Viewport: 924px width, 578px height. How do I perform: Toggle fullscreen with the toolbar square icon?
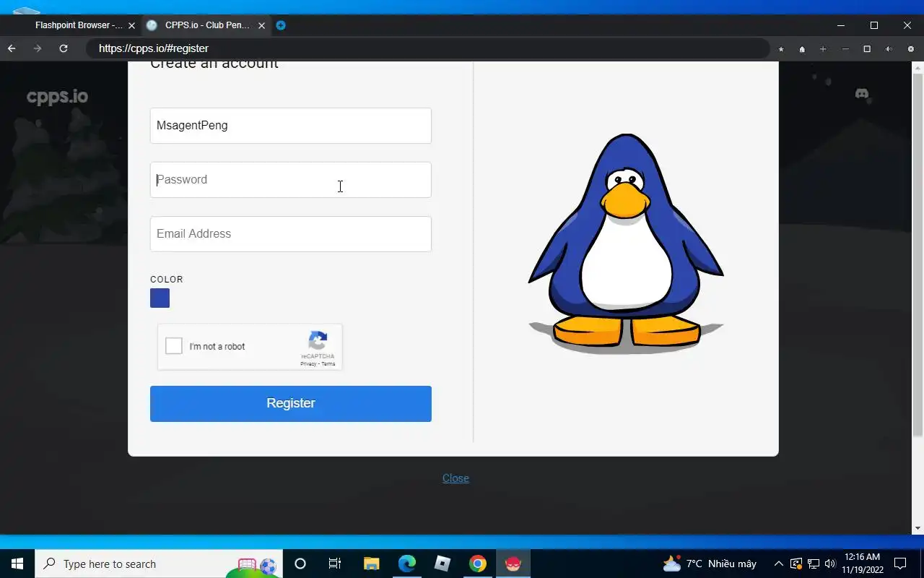[x=867, y=49]
